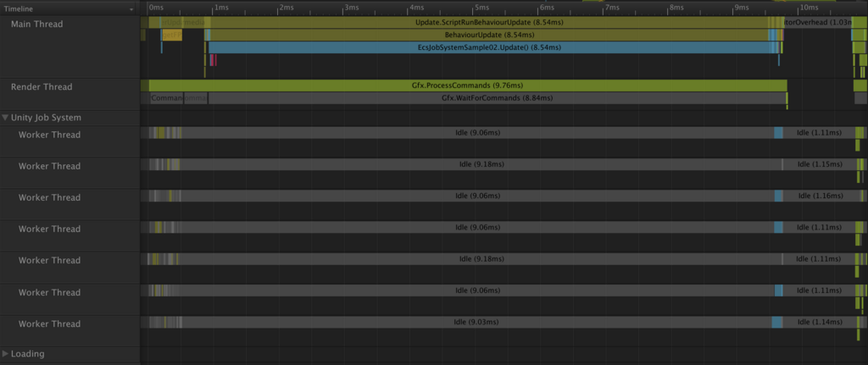The height and width of the screenshot is (365, 868).
Task: Click the 8ms mark on time ruler
Action: [x=676, y=8]
